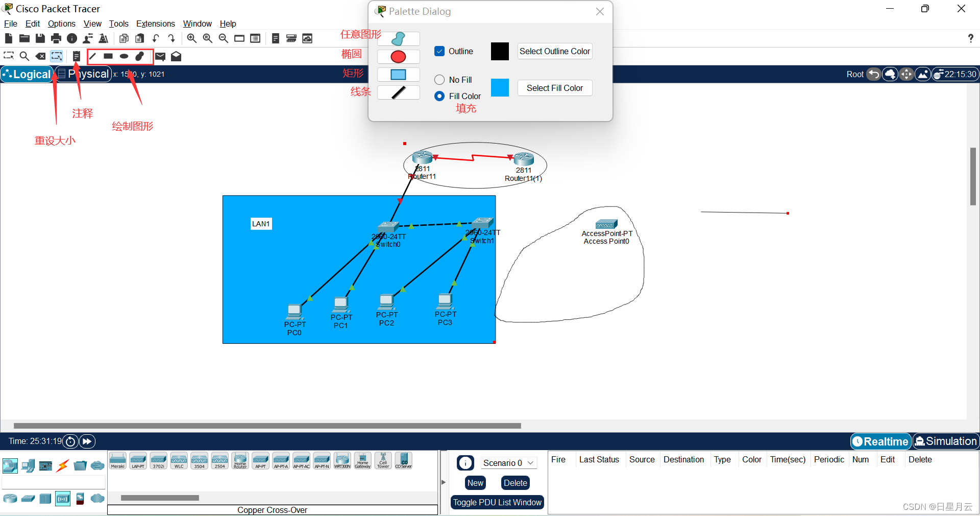Select the Draw Freeform tool
This screenshot has height=516, width=980.
[140, 56]
